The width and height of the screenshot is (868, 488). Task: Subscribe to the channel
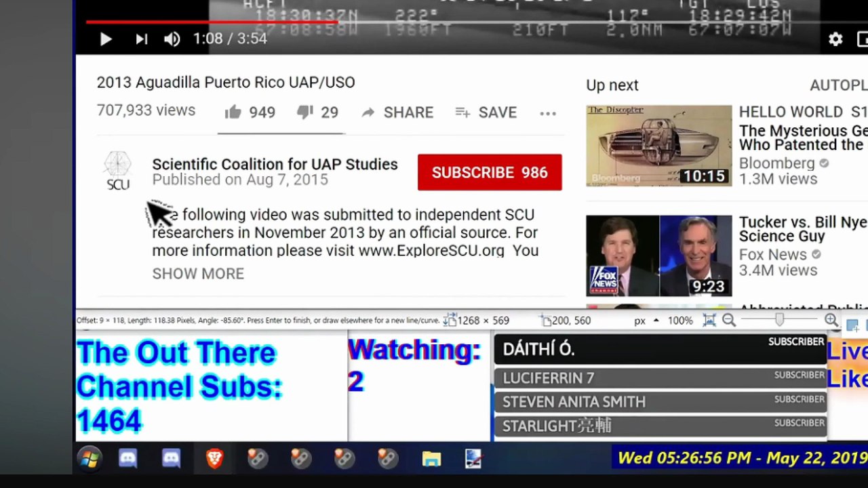click(x=490, y=172)
